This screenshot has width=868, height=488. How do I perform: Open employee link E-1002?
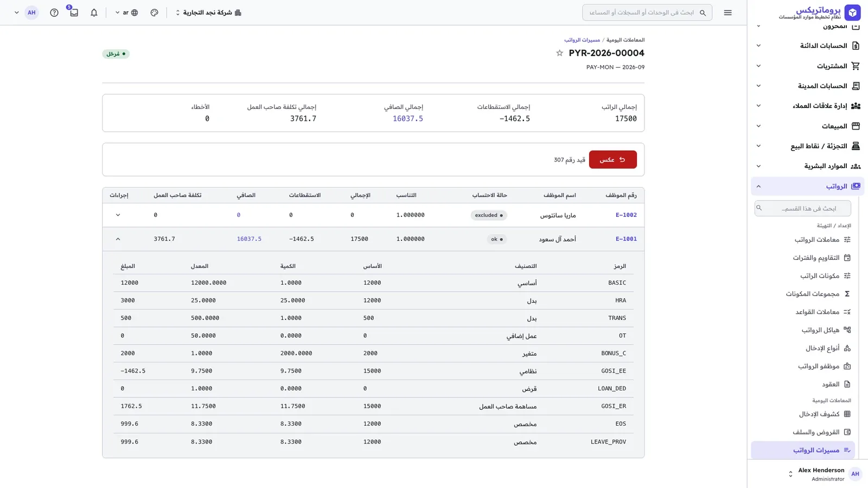click(x=626, y=215)
